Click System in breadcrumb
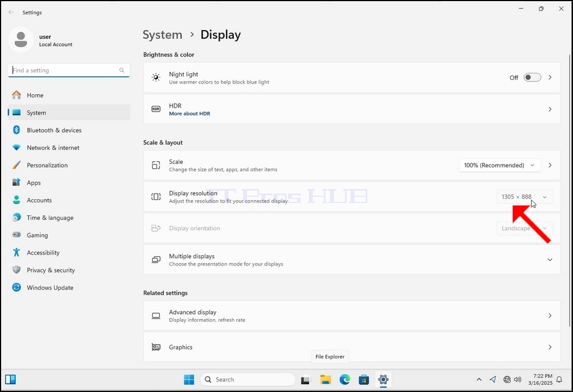The width and height of the screenshot is (573, 392). coord(162,35)
